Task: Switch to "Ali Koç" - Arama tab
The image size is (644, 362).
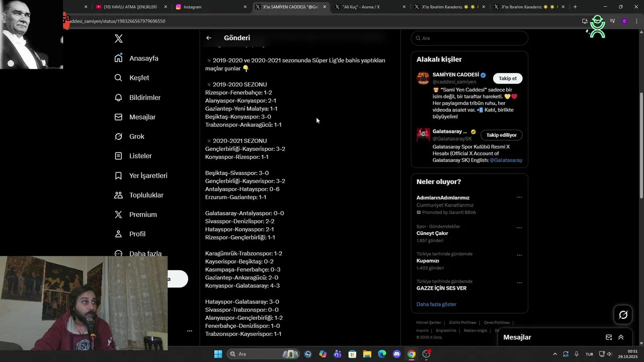Action: pos(371,7)
